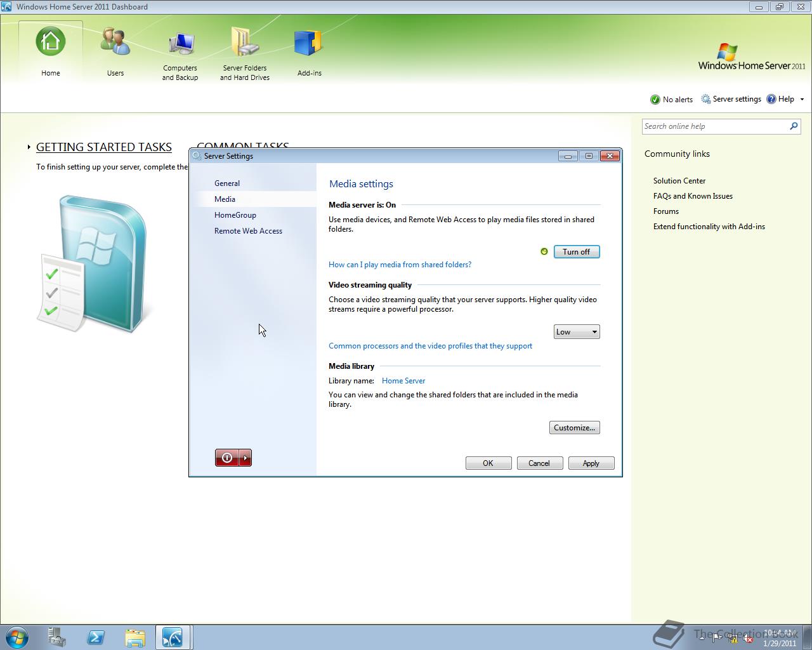Minimize the Server Settings dialog
The height and width of the screenshot is (650, 812).
coord(568,156)
